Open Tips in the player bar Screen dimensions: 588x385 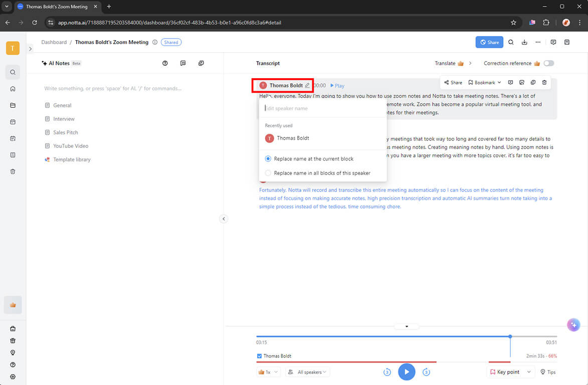[548, 372]
